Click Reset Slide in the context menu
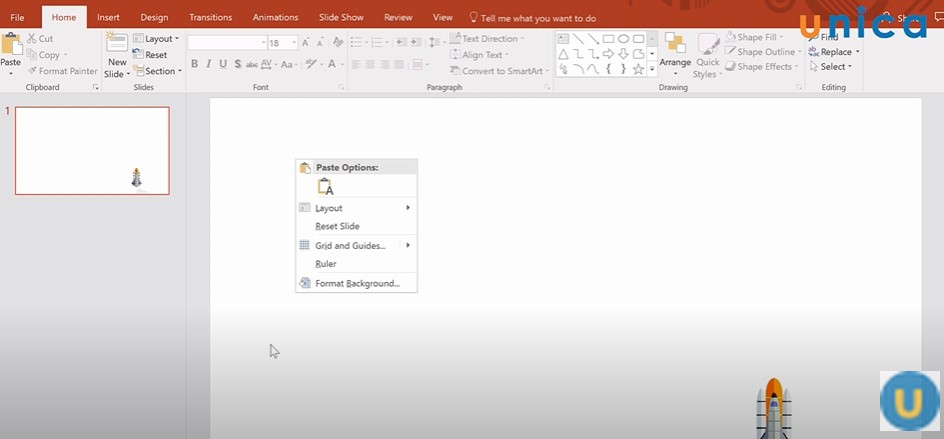 [x=337, y=226]
